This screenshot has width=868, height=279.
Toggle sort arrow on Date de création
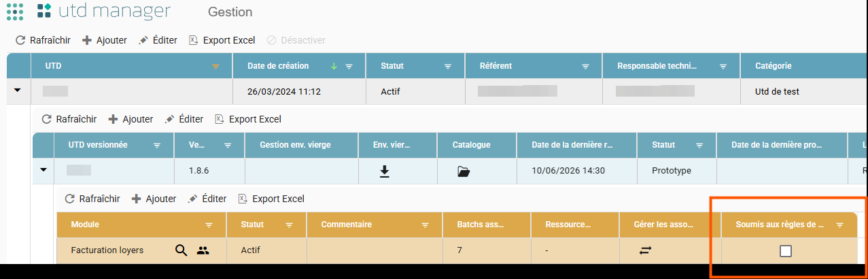(334, 66)
